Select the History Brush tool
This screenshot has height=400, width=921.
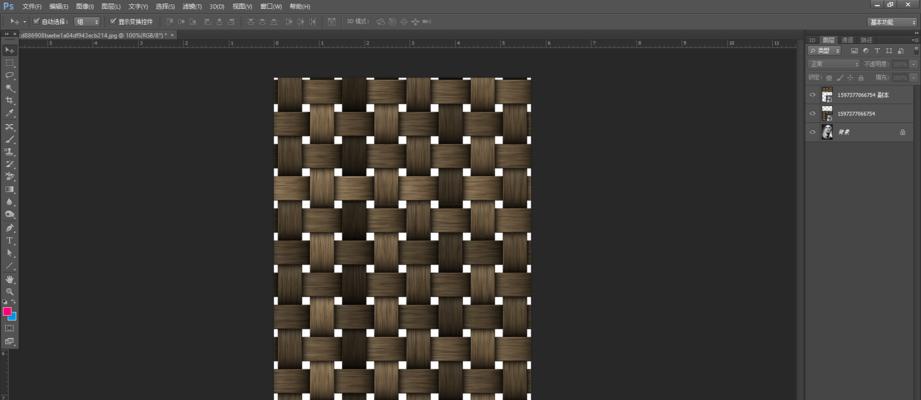pos(10,164)
